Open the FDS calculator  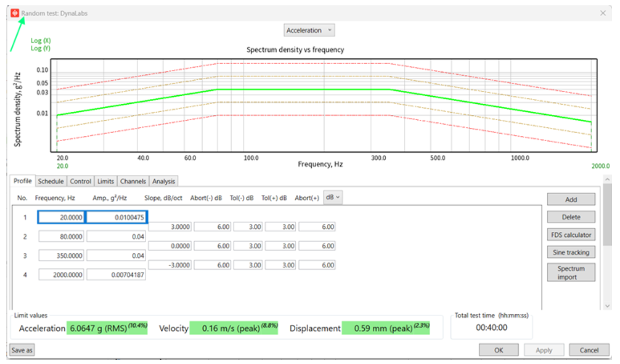point(571,235)
